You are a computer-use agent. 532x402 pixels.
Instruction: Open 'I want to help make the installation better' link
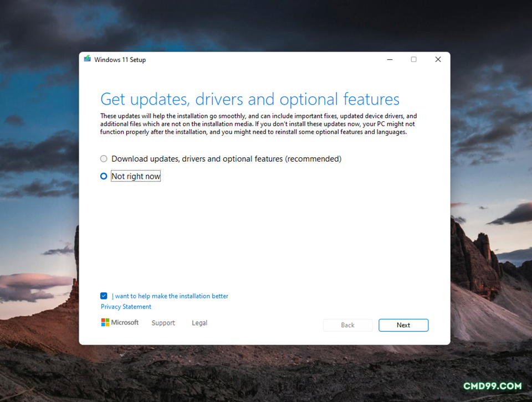point(170,296)
